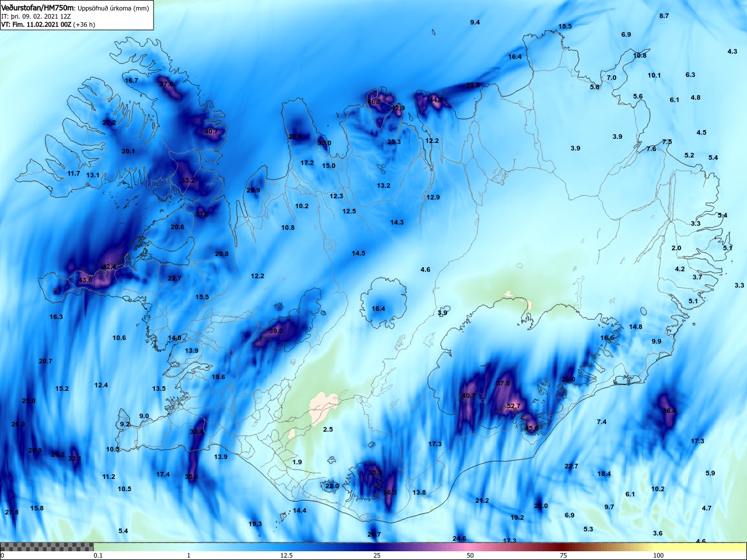Click the map value 27.2
This screenshot has height=560, width=747.
pyautogui.click(x=109, y=123)
